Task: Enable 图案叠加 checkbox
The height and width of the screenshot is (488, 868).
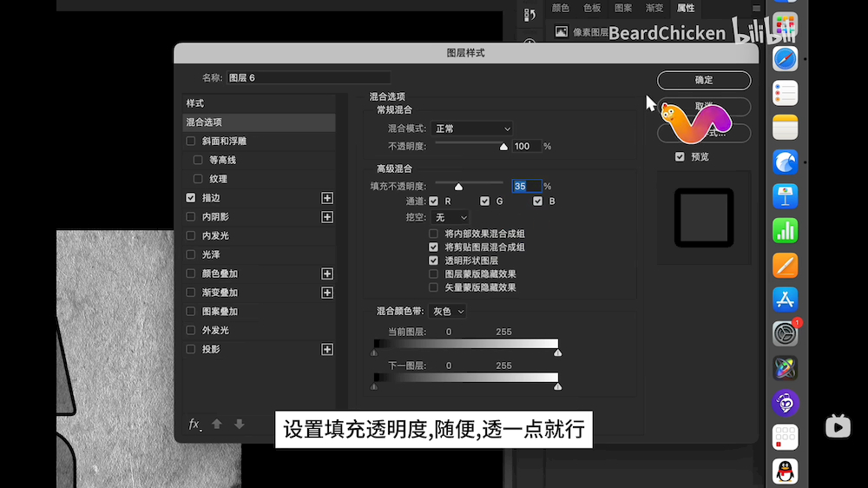Action: [190, 312]
